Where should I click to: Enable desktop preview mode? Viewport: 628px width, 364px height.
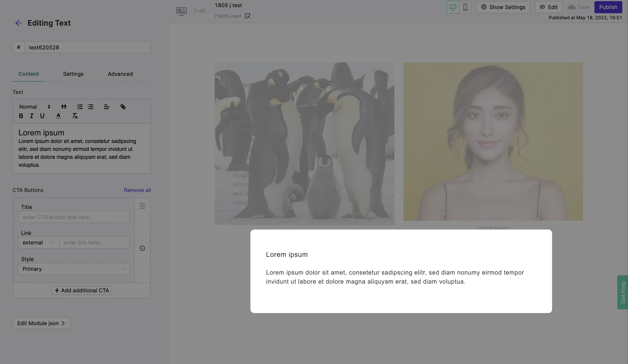pos(453,7)
